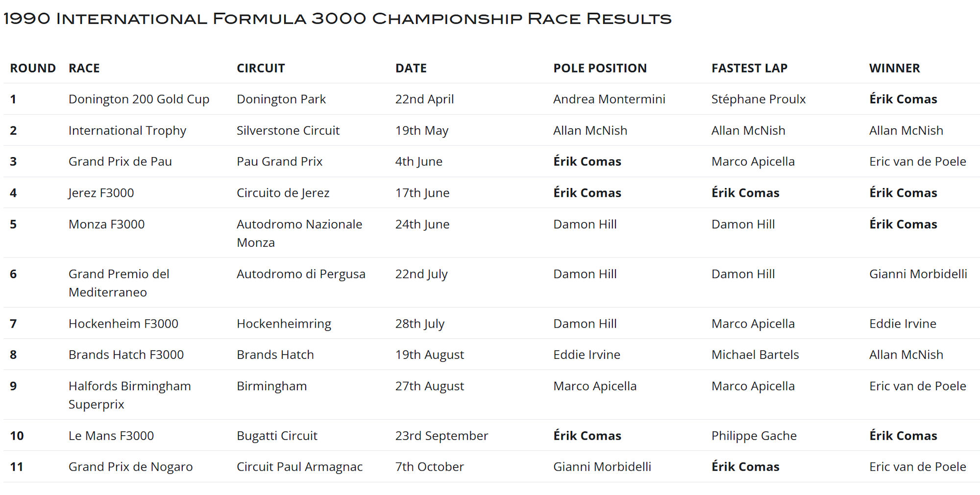Image resolution: width=980 pixels, height=495 pixels.
Task: Select the CIRCUIT column header
Action: click(x=261, y=68)
